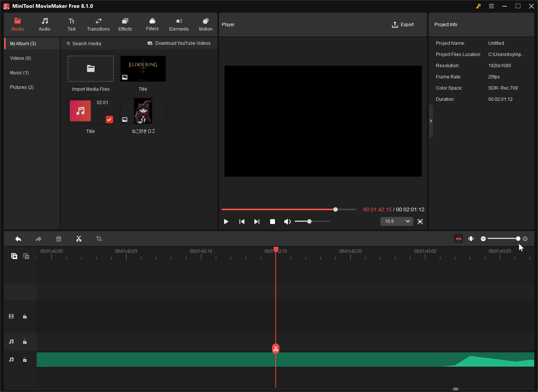
Task: Switch to the Effects tab
Action: 125,25
